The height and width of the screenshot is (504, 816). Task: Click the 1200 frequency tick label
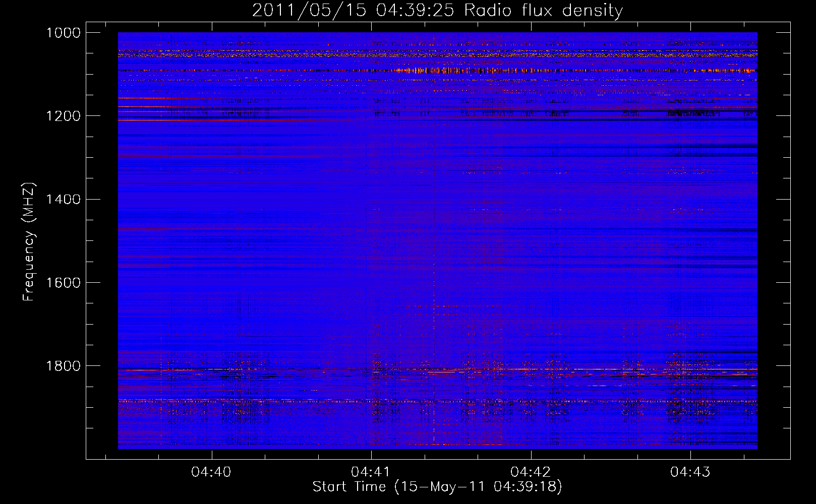click(x=64, y=116)
